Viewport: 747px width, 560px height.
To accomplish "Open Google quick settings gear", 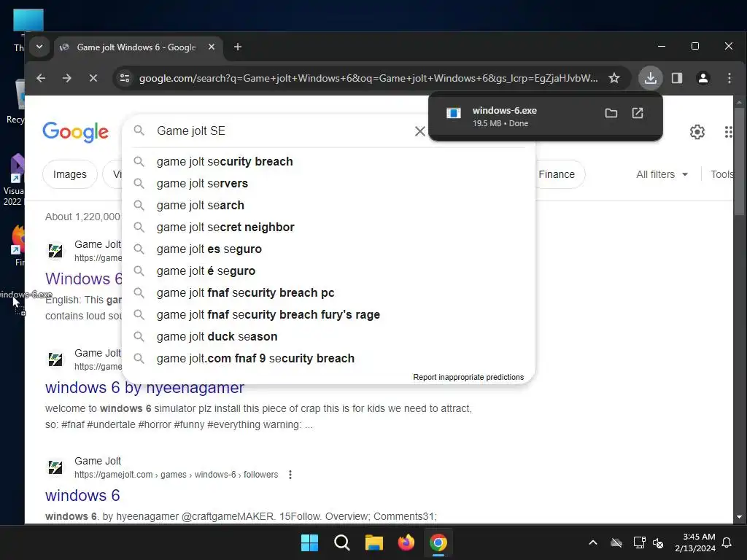I will coord(697,132).
